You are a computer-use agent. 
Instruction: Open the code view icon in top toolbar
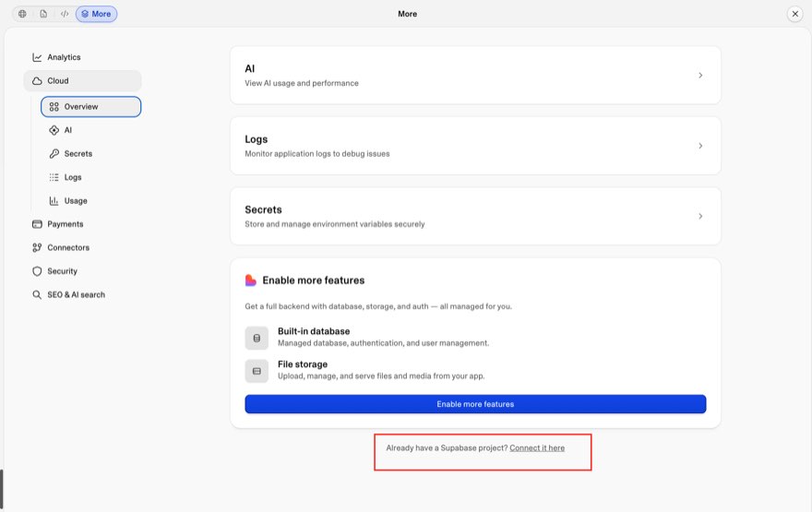[x=65, y=14]
